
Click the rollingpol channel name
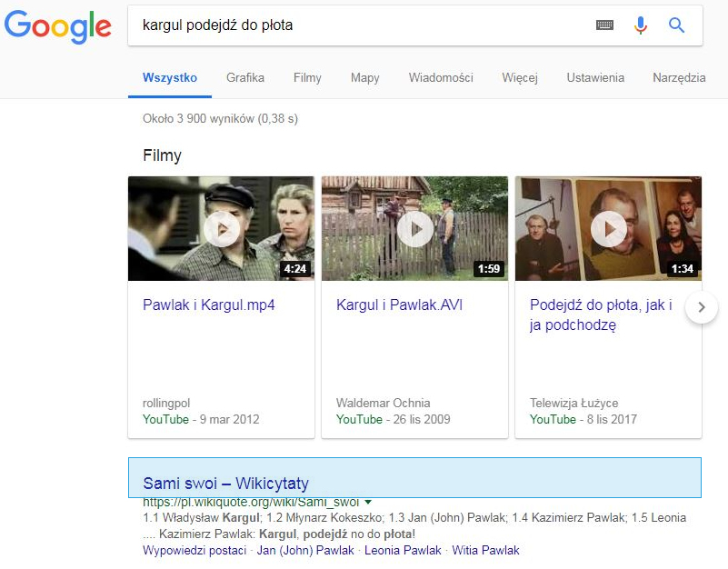(166, 403)
